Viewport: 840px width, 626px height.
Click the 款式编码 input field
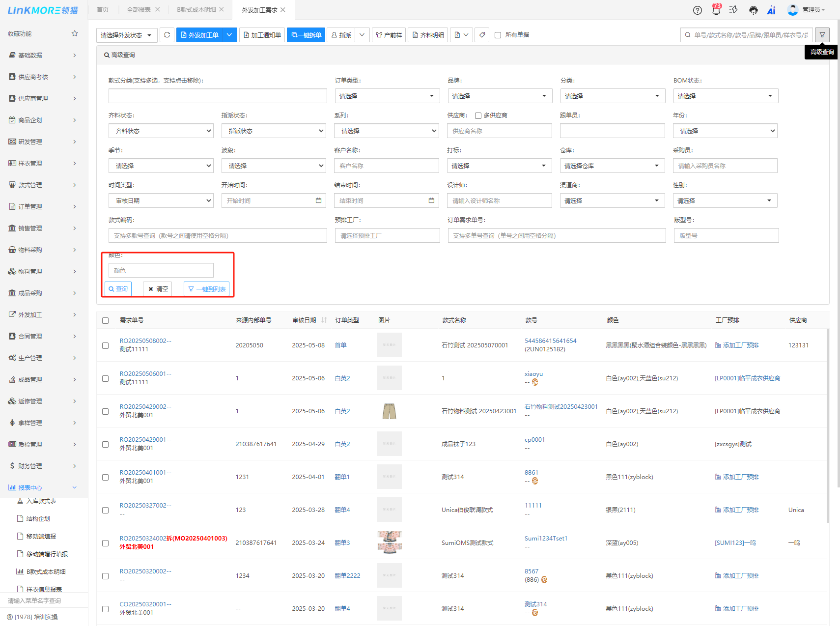217,235
